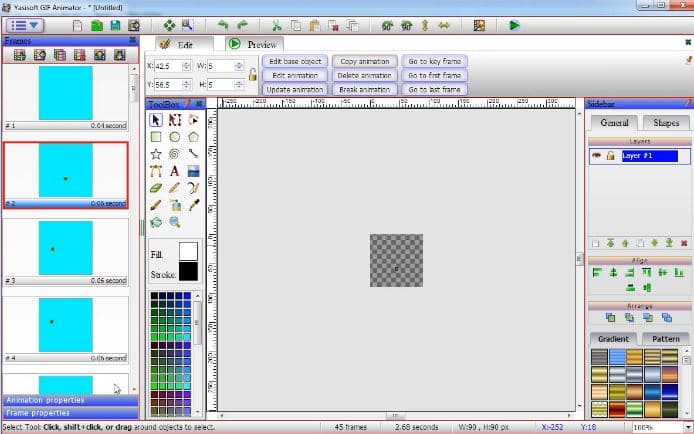Click the Copy animation button
This screenshot has width=694, height=434.
[364, 62]
